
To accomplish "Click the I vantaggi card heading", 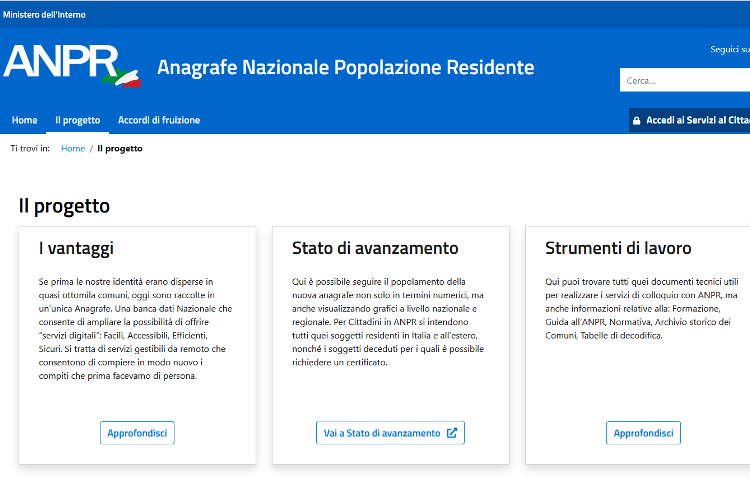I will click(x=76, y=248).
